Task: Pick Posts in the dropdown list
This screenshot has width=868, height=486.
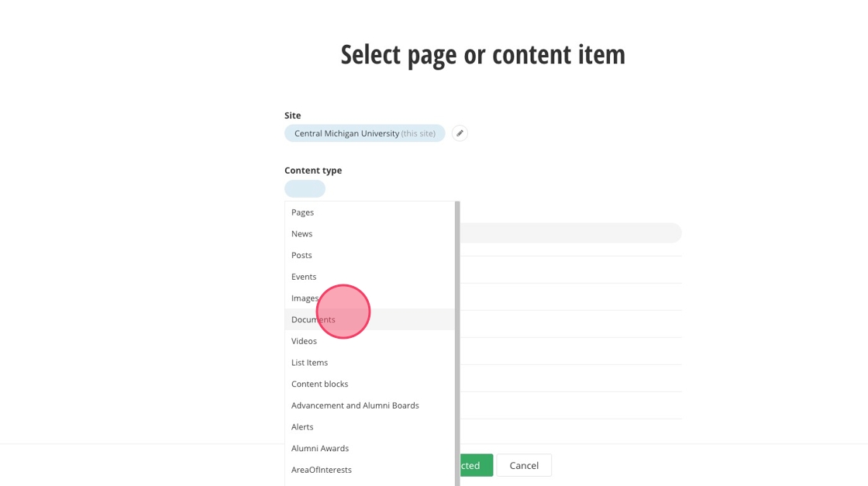Action: pos(302,255)
